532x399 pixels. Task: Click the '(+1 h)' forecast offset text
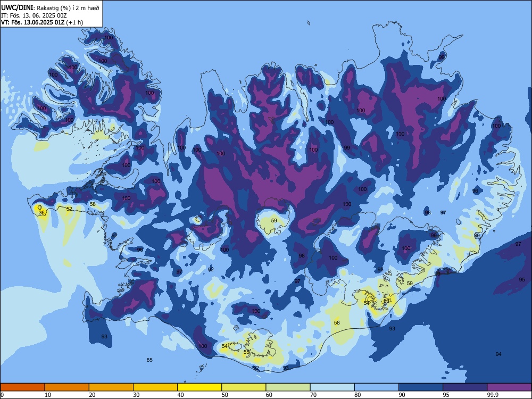coord(74,22)
